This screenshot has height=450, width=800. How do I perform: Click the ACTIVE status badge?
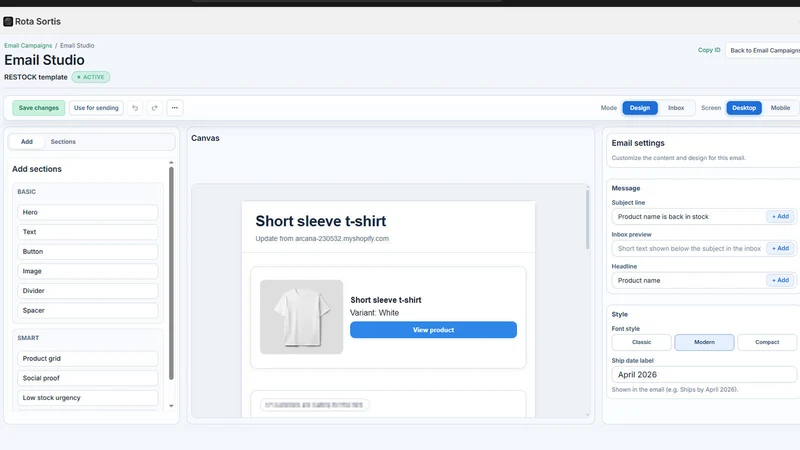tap(91, 77)
